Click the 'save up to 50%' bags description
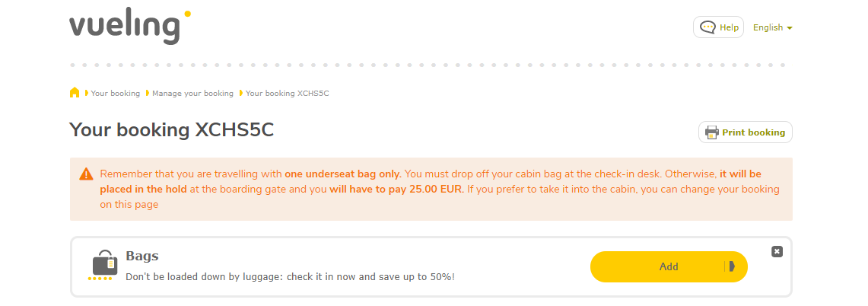Screen dimensions: 868x306 coord(290,276)
